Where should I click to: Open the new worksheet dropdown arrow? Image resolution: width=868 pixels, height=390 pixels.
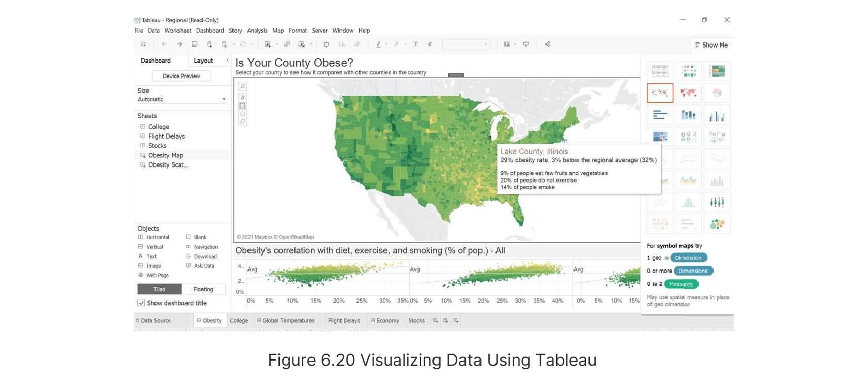pyautogui.click(x=277, y=44)
